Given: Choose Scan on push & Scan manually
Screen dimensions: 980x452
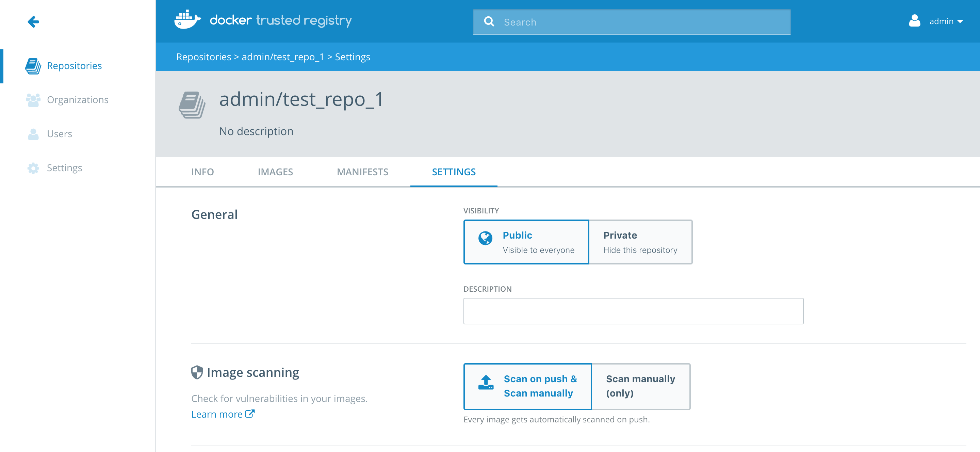Looking at the screenshot, I should (528, 386).
